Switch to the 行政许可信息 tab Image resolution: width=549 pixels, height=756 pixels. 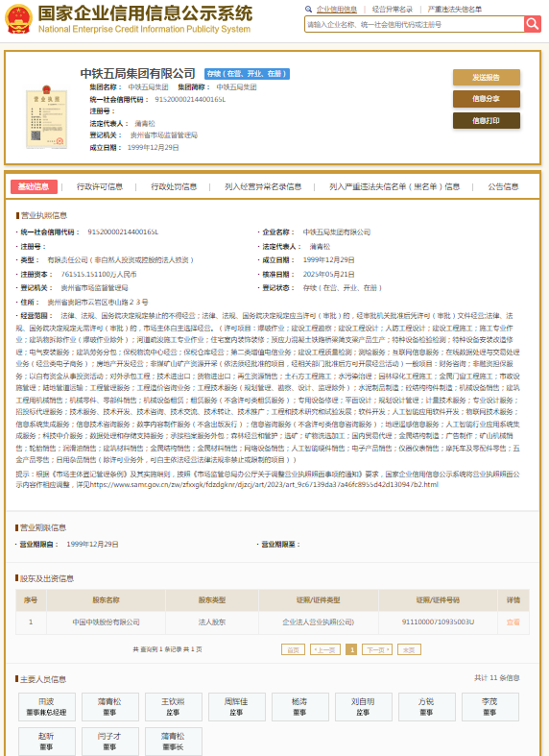pyautogui.click(x=100, y=186)
